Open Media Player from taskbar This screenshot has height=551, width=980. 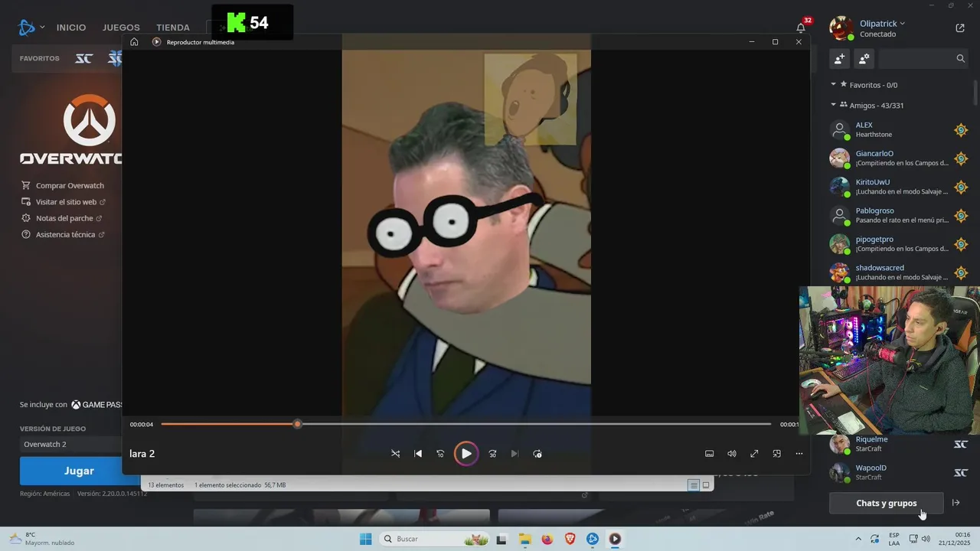click(x=615, y=539)
